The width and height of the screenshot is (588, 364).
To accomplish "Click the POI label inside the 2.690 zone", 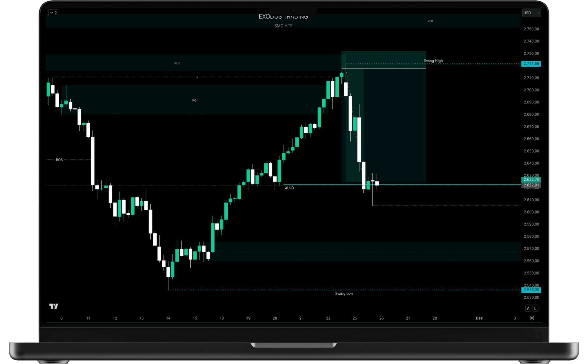I will pyautogui.click(x=195, y=100).
